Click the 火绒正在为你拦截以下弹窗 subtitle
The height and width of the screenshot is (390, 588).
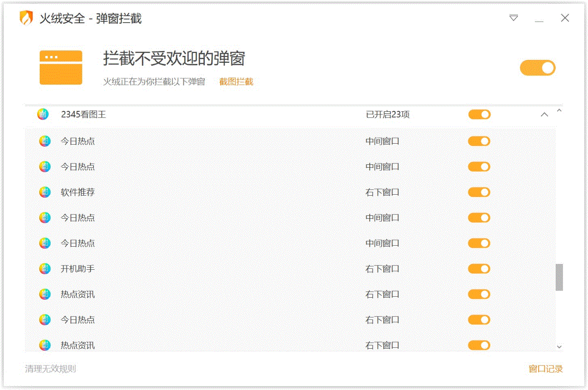tap(154, 82)
